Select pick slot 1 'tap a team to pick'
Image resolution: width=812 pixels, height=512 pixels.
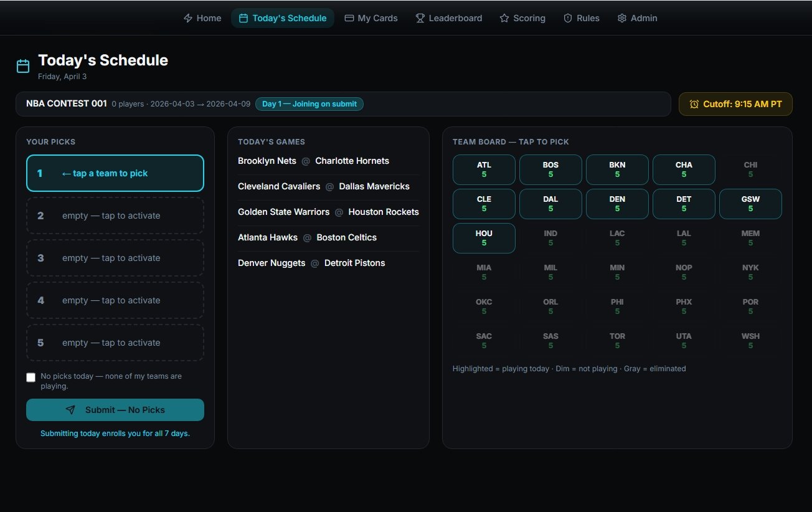pos(115,173)
